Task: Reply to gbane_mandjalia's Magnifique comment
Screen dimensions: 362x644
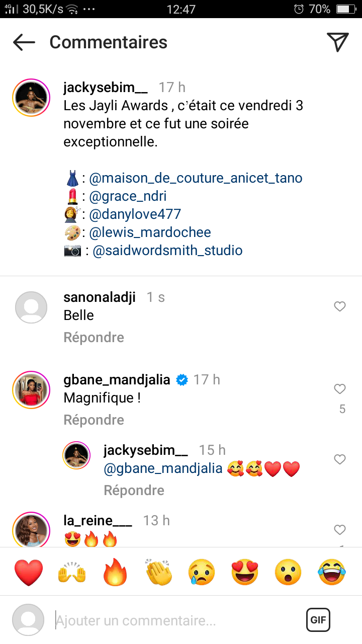Action: (x=94, y=420)
